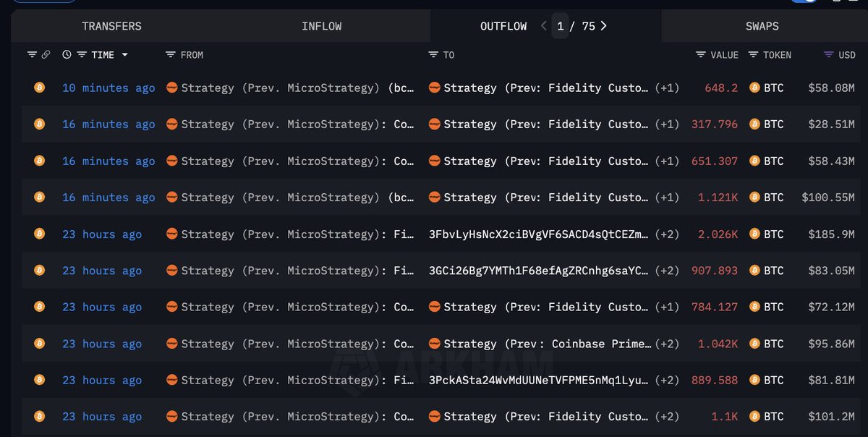Open the sender entity in the $185.9M row
The image size is (868, 437).
[298, 234]
